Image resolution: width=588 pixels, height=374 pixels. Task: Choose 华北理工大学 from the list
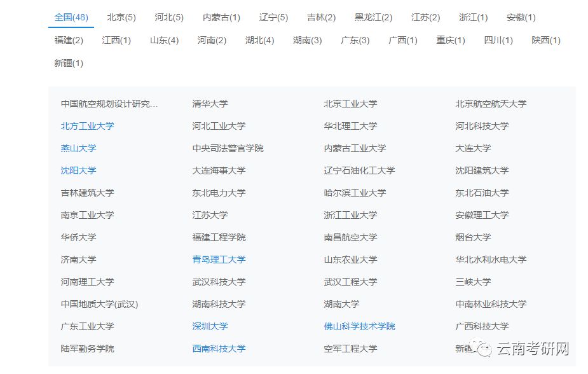350,126
